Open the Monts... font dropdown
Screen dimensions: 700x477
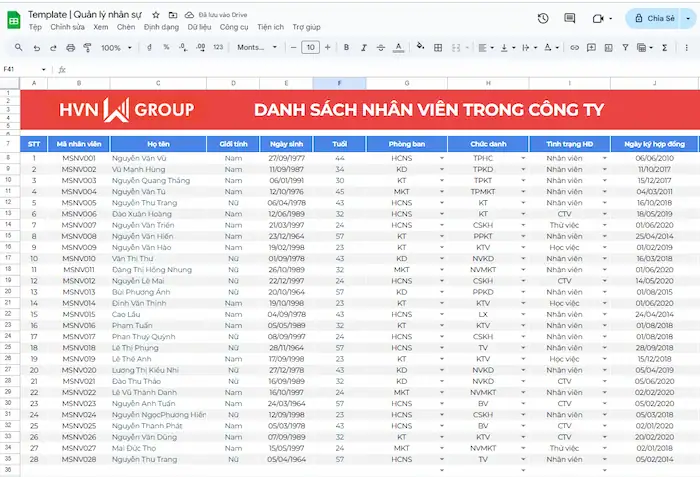(x=257, y=47)
